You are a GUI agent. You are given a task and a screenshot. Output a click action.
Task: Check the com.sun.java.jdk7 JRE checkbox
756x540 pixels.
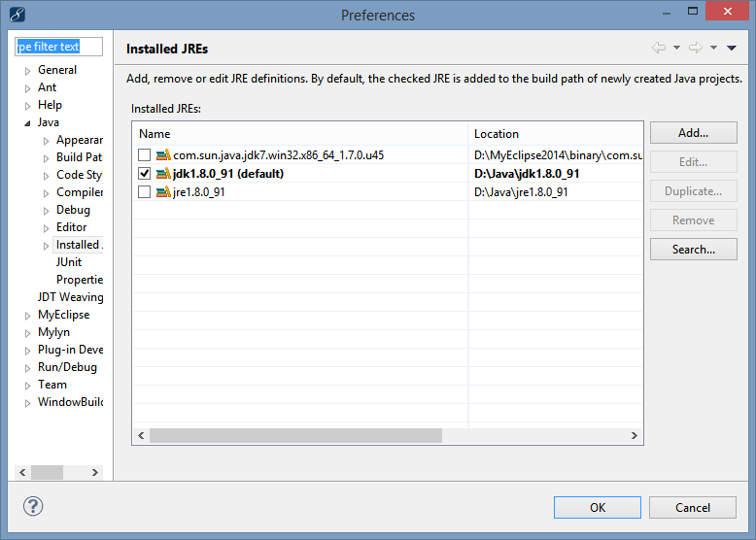coord(144,154)
